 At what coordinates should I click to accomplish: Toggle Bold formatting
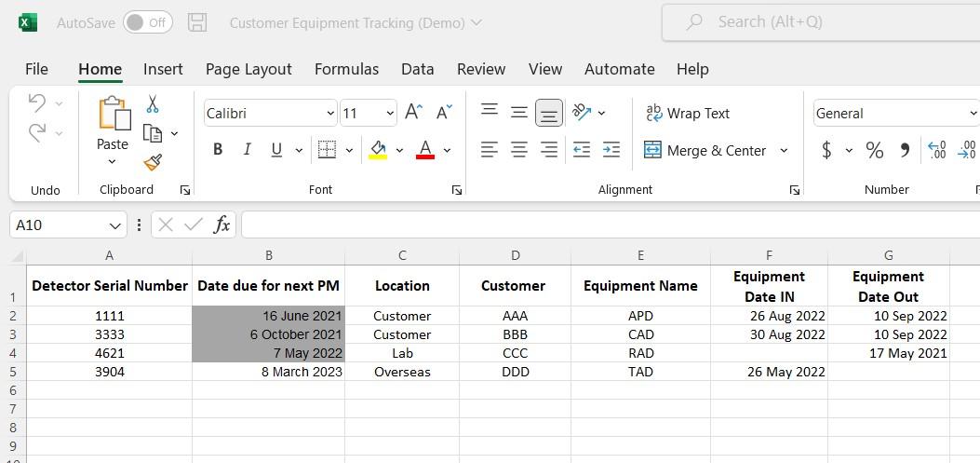pos(218,150)
